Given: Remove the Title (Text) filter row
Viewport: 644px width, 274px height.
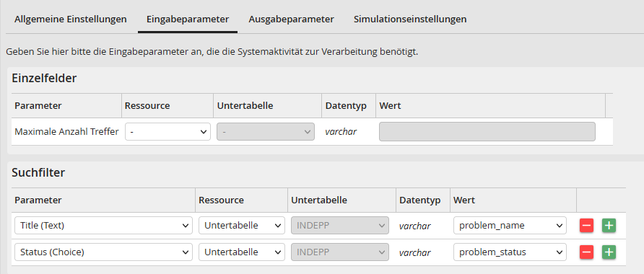Looking at the screenshot, I should click(586, 225).
